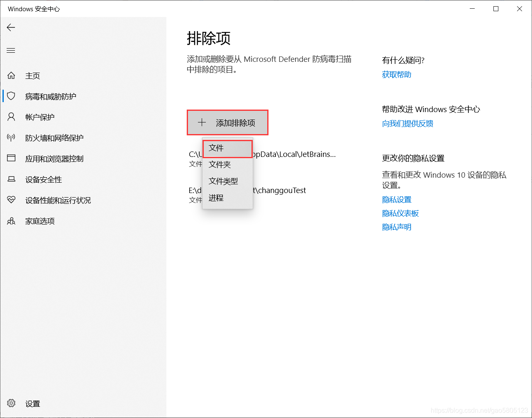532x418 pixels.
Task: Open 隐私仪表板 privacy dashboard
Action: coord(400,213)
